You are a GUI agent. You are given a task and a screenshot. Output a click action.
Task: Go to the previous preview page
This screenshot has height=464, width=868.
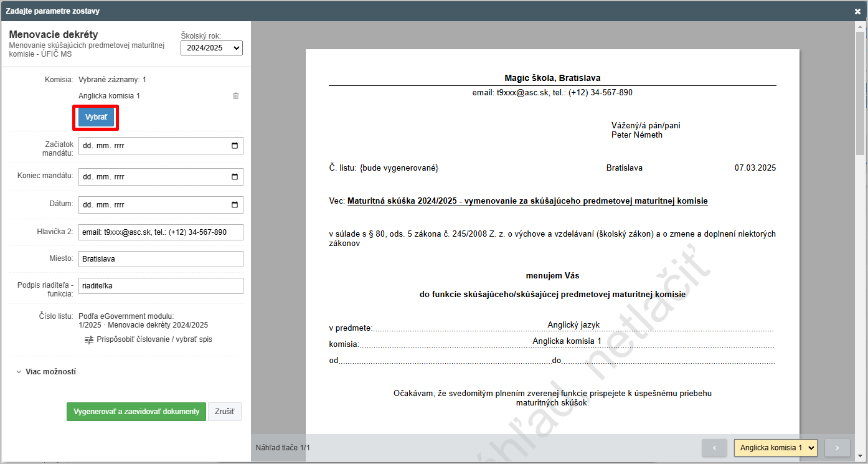click(714, 448)
